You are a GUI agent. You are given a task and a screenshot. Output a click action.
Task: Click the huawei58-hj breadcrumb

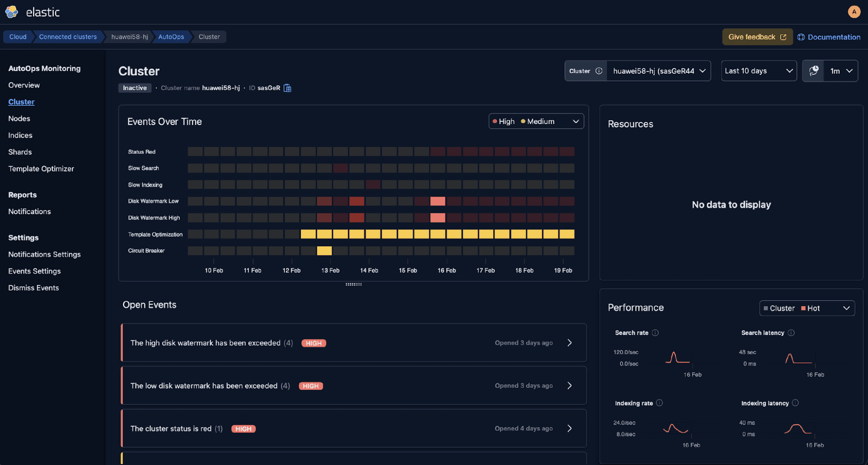coord(129,37)
